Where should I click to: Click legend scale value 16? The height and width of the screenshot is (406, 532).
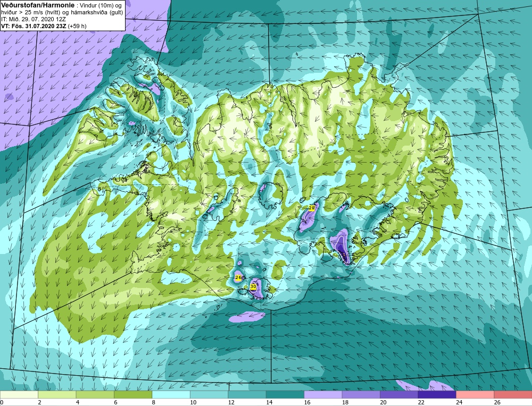point(307,402)
